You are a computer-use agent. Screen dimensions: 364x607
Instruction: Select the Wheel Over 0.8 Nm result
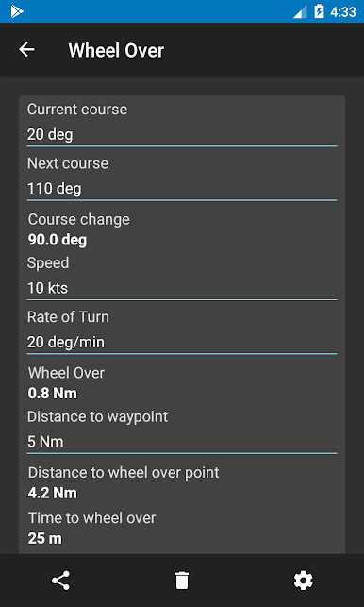click(x=53, y=394)
